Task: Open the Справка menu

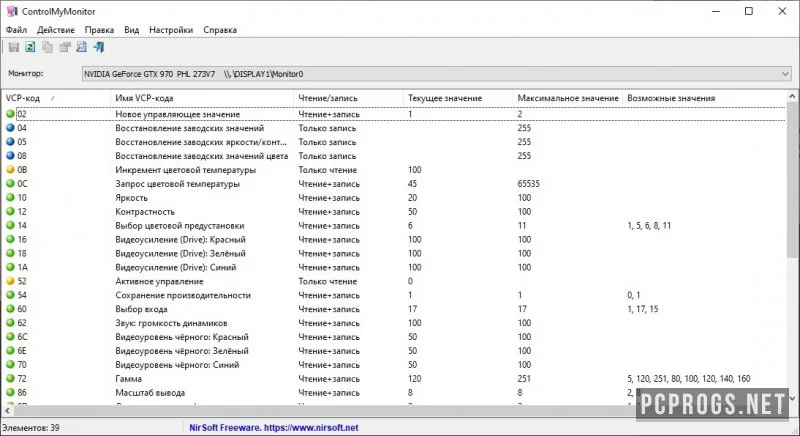Action: [x=220, y=30]
